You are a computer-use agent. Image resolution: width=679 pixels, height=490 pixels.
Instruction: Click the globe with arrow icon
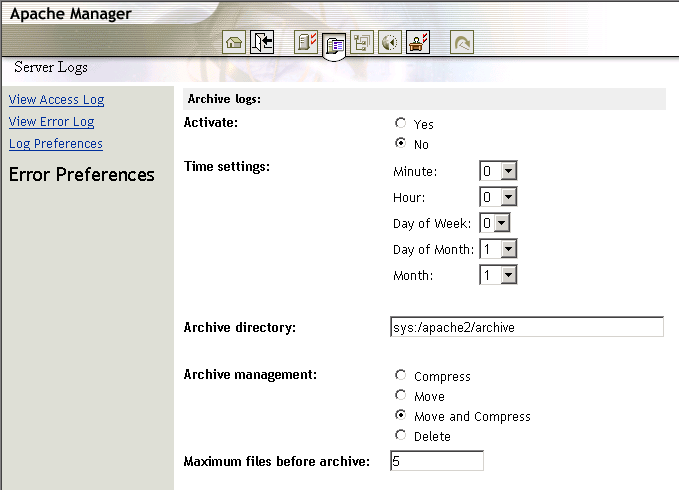(x=390, y=42)
